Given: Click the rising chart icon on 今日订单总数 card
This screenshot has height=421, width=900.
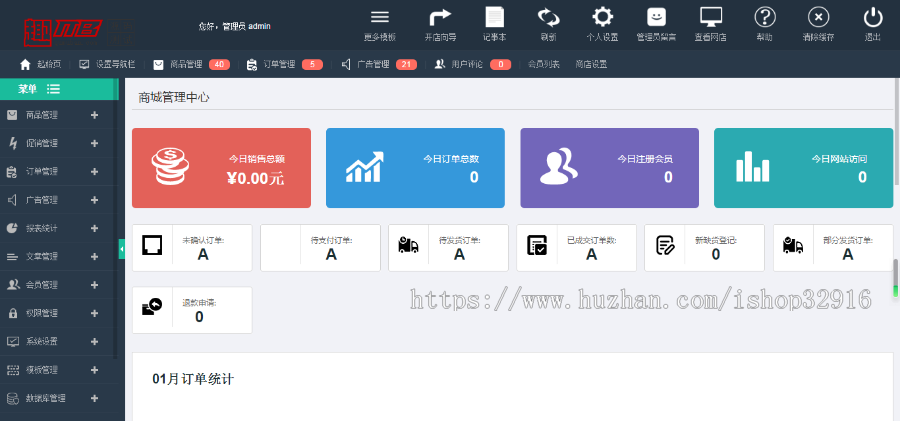Looking at the screenshot, I should coord(364,167).
